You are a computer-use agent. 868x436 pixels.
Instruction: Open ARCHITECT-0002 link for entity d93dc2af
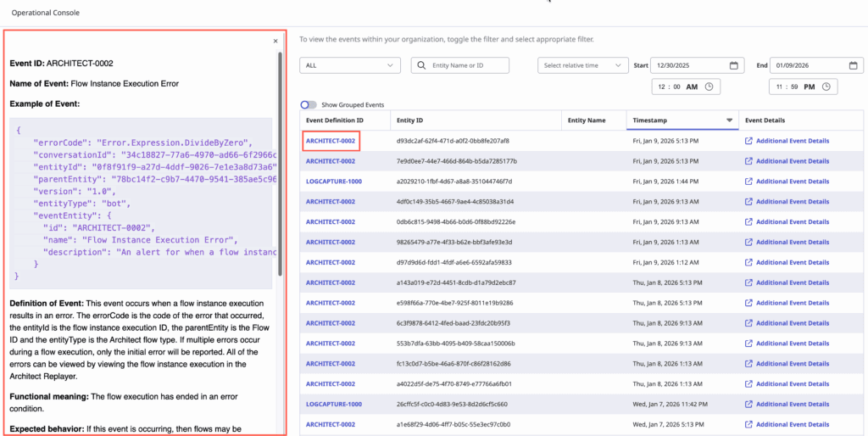pyautogui.click(x=331, y=141)
